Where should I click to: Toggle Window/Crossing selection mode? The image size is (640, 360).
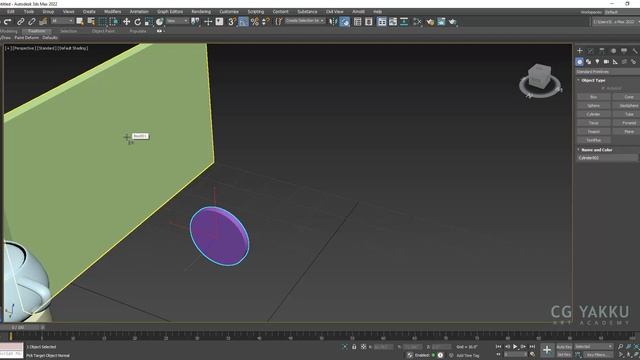(x=114, y=22)
